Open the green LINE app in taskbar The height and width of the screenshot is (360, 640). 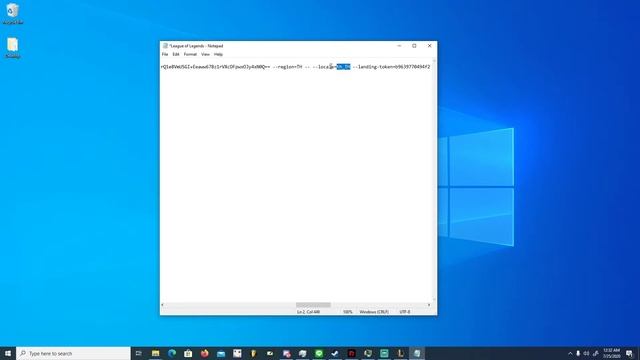click(319, 353)
